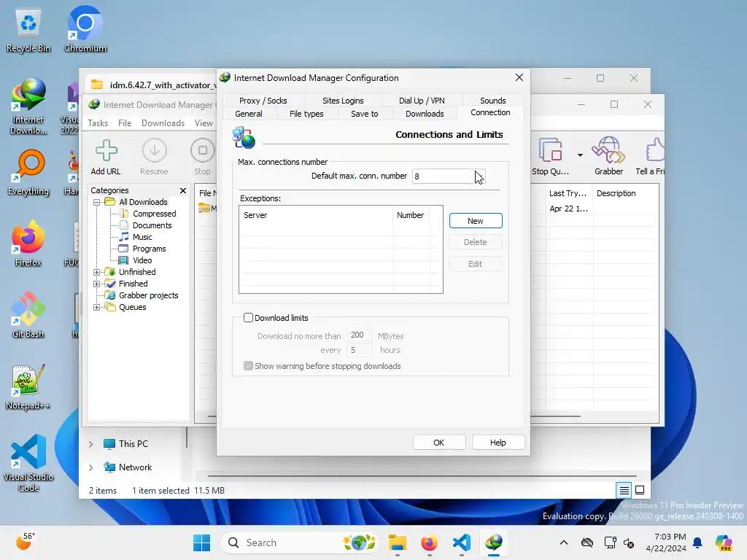Expand Network in Explorer navigation
This screenshot has height=560, width=747.
click(90, 467)
